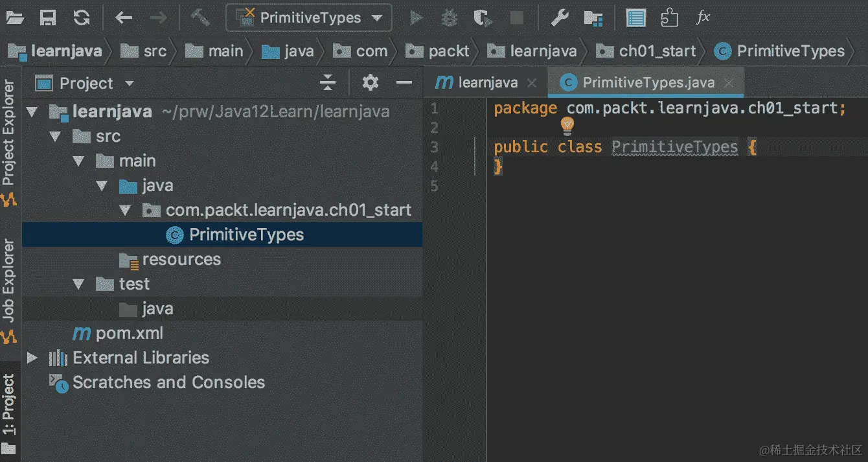Click the Scratches and Consoles icon
The height and width of the screenshot is (462, 868).
point(60,383)
